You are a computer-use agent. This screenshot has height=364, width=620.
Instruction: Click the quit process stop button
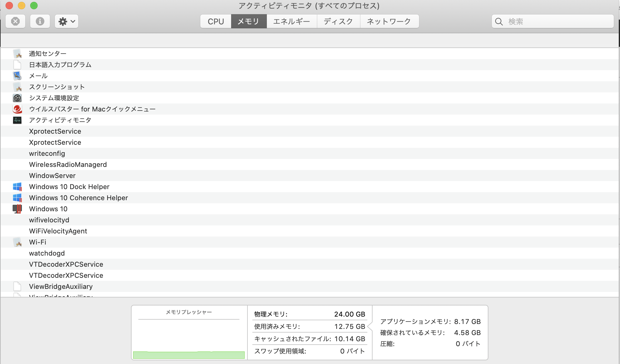pyautogui.click(x=15, y=21)
